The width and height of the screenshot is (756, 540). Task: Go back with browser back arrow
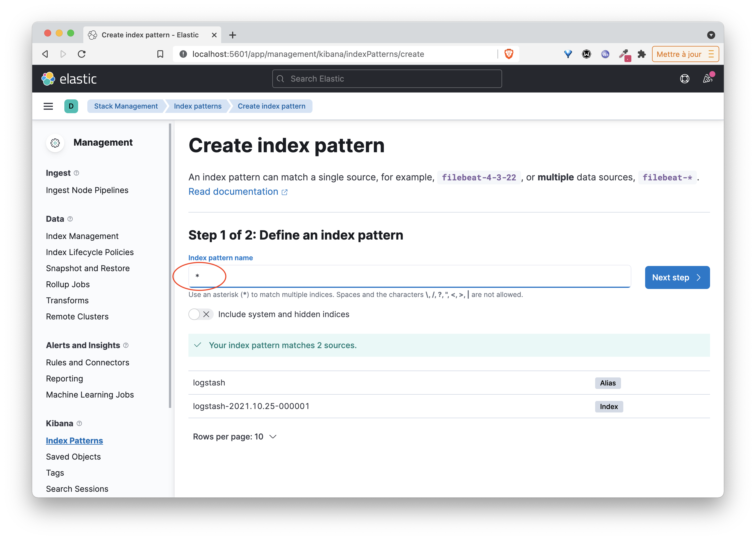45,54
